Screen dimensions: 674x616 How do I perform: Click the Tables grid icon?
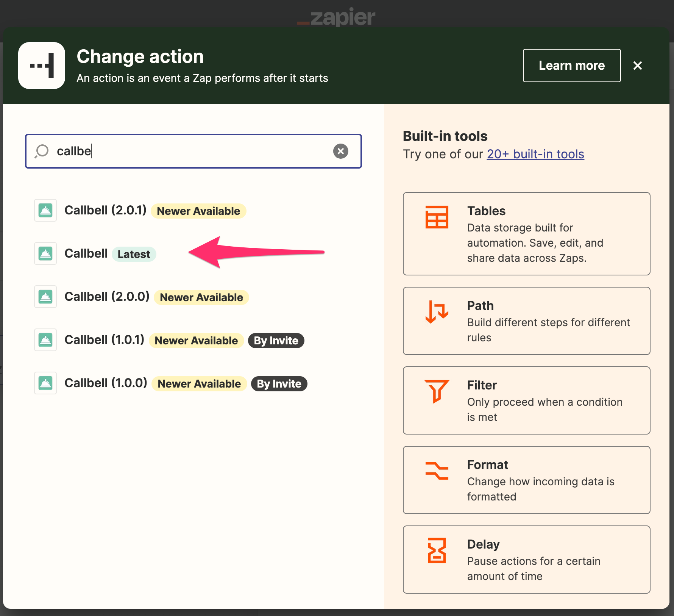tap(437, 217)
